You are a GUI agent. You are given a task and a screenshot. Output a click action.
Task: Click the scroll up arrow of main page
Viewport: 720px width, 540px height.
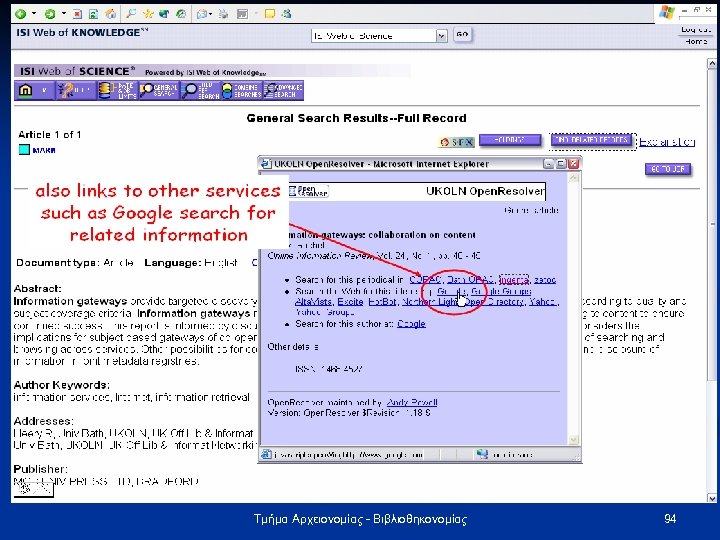[712, 64]
